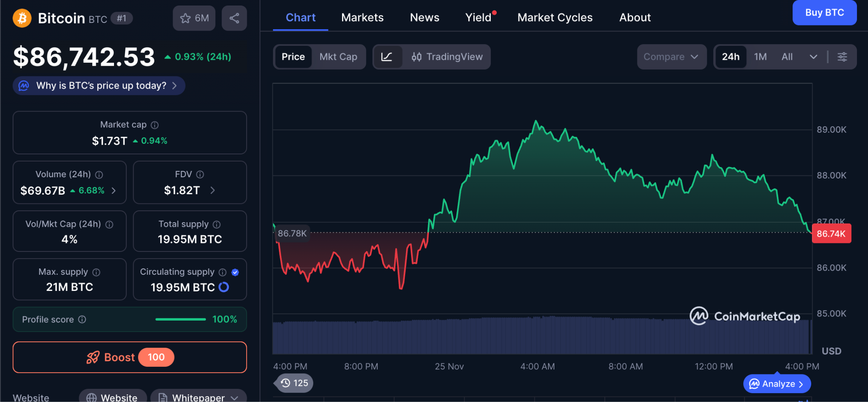Click the share icon button
The height and width of the screenshot is (402, 868).
pyautogui.click(x=234, y=18)
